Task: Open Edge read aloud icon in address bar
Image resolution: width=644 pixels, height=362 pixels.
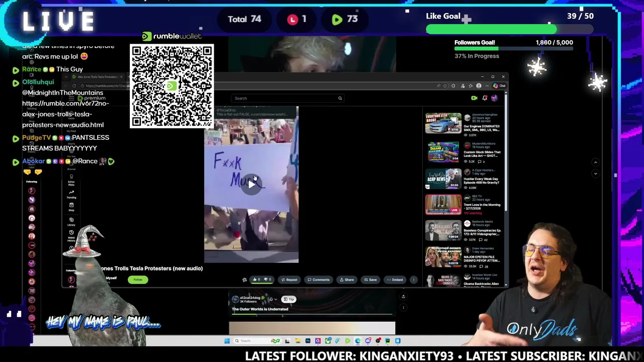Action: click(439, 86)
